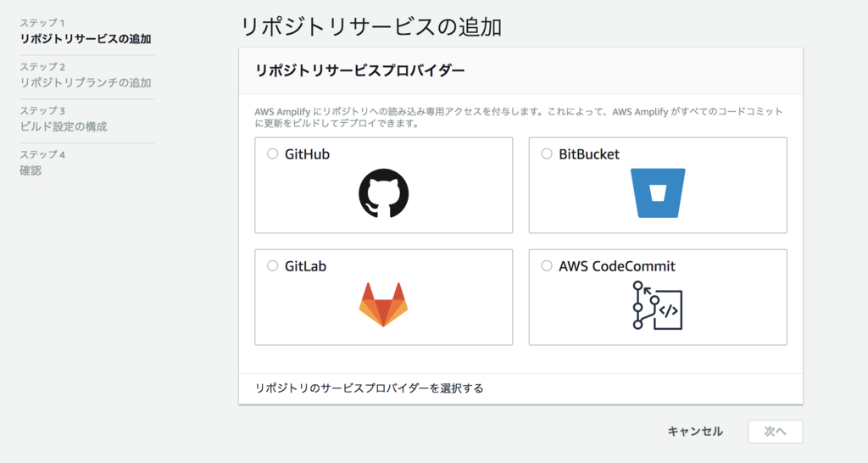Select the GitLab radio button
The image size is (868, 463).
[x=272, y=265]
